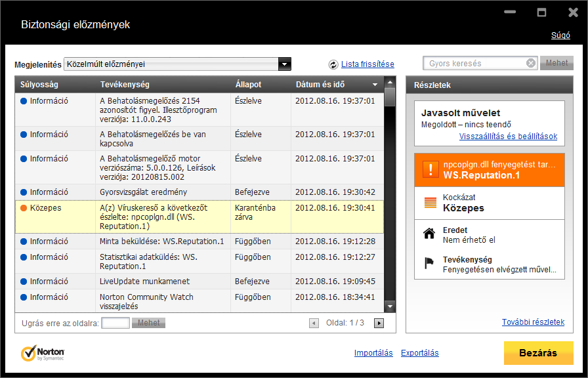The width and height of the screenshot is (588, 378).
Task: Go to the previous page arrow
Action: click(314, 323)
